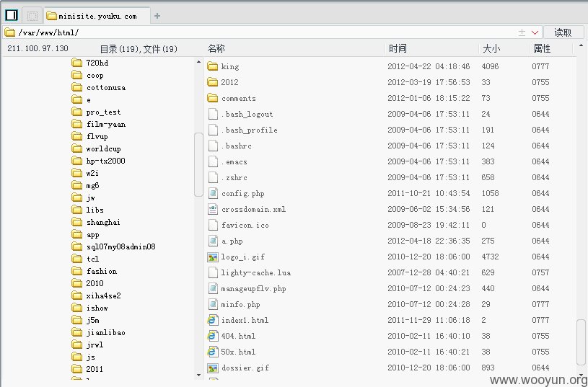Select the manageupflv.php file icon

tap(213, 288)
